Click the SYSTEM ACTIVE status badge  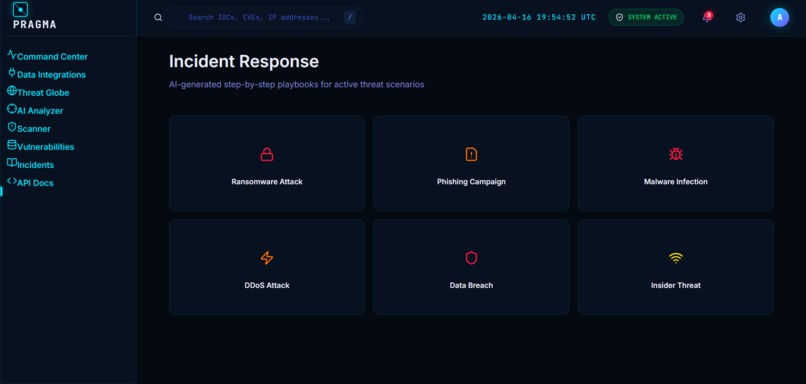pyautogui.click(x=646, y=17)
